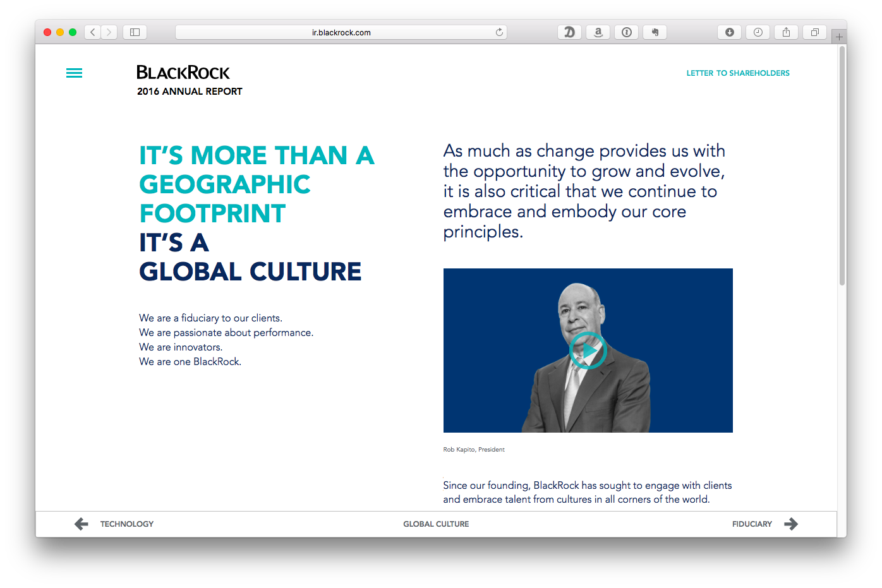Image resolution: width=882 pixels, height=588 pixels.
Task: Reload the page with refresh icon
Action: (499, 32)
